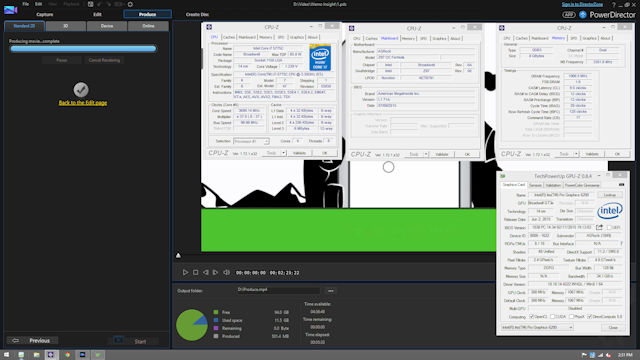Stop the preview playback
The image size is (640, 360).
click(196, 272)
